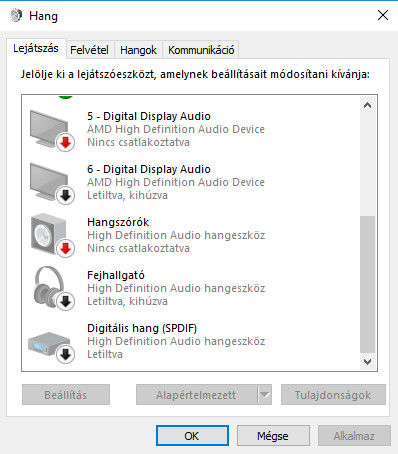Cancel with the Mégse button
Screen dimensions: 398x454
273,436
